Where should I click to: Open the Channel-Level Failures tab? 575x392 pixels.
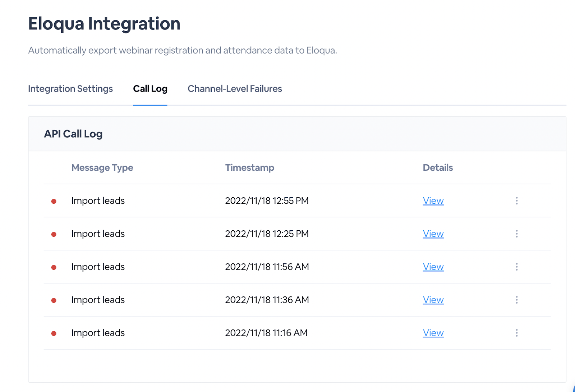point(235,89)
